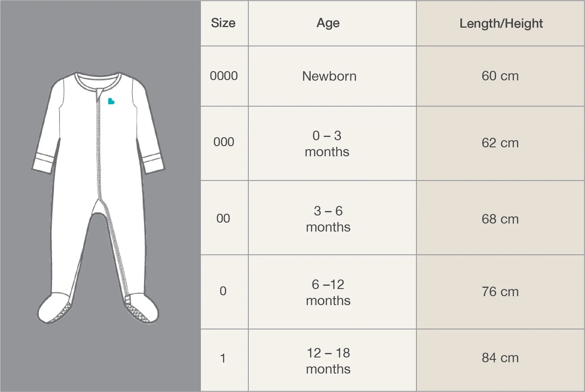The image size is (585, 392).
Task: Click size 0000 cell
Action: pyautogui.click(x=224, y=76)
